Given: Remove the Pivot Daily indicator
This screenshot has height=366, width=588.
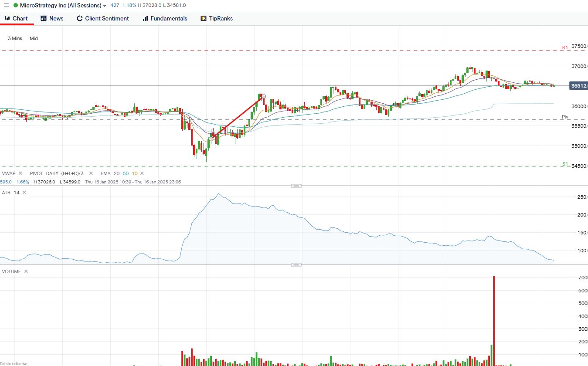Looking at the screenshot, I should 91,173.
